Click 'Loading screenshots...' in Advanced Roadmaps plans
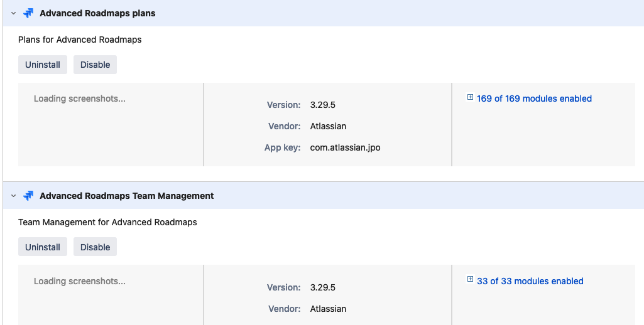Viewport: 644px width, 325px height. tap(80, 99)
